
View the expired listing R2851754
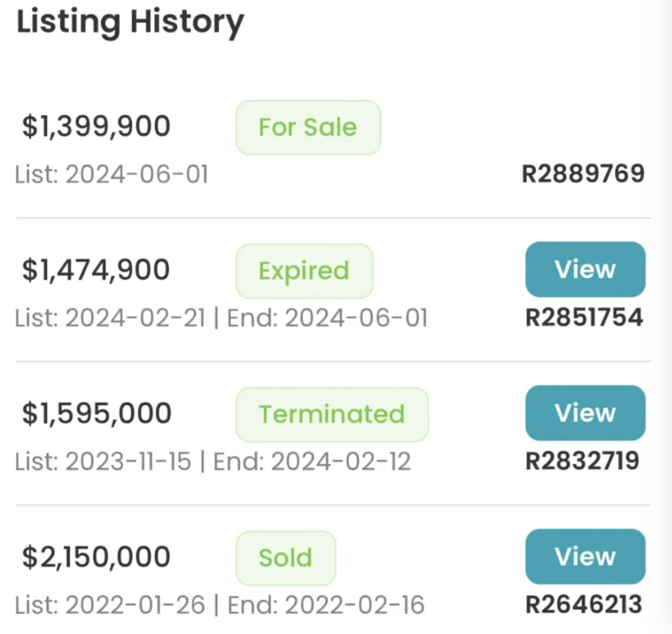(x=585, y=269)
